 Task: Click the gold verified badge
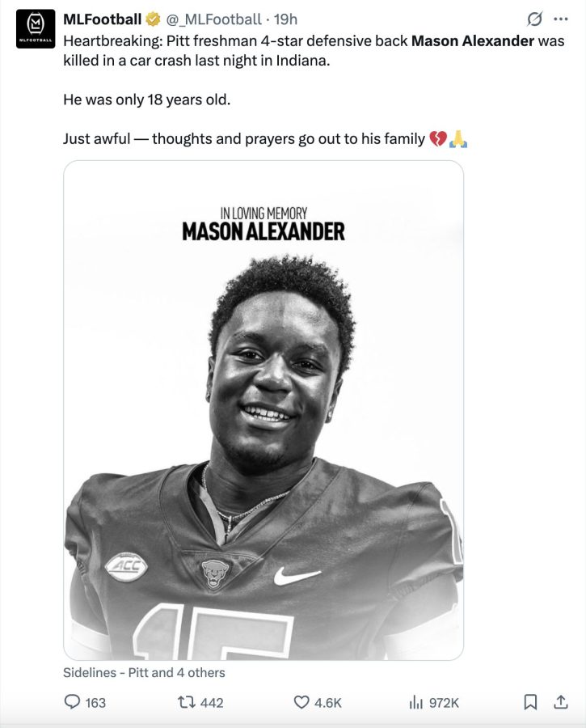(x=153, y=19)
